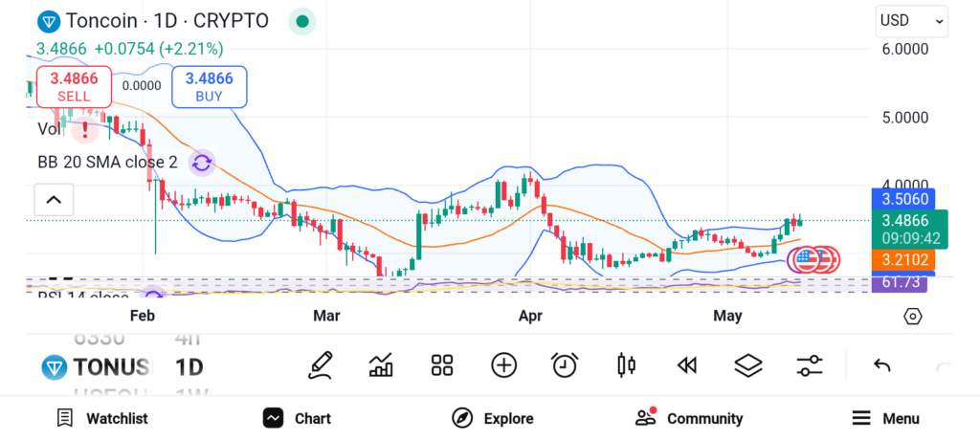
Task: Click the US flag economic event marker
Action: [x=807, y=258]
